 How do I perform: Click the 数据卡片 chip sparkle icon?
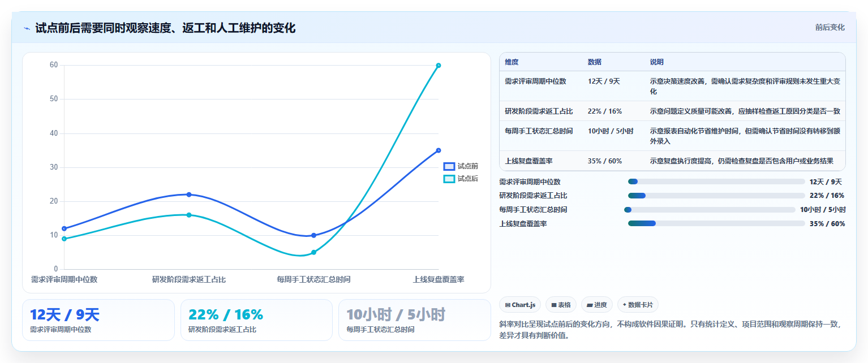coord(625,305)
